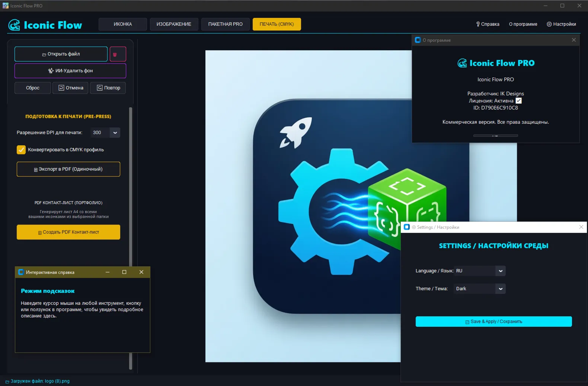
Task: Close the Interactive help window
Action: tap(141, 272)
